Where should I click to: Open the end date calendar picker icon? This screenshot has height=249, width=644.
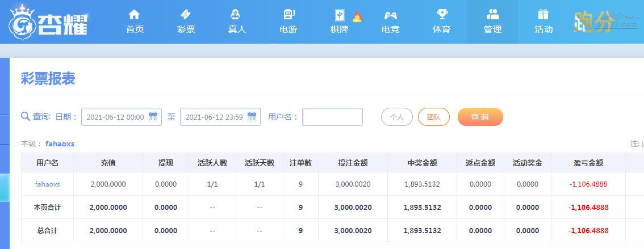click(252, 116)
